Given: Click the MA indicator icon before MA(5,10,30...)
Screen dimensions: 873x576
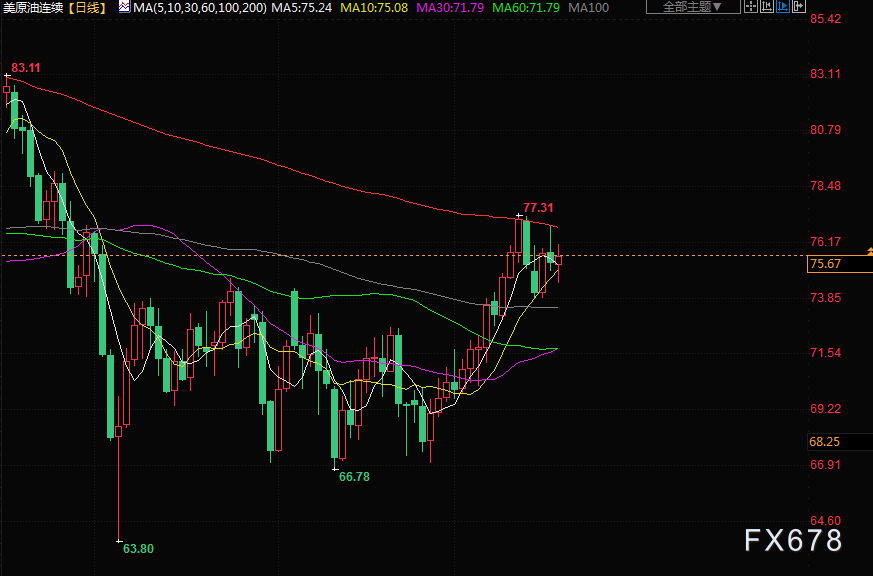Looking at the screenshot, I should (123, 7).
